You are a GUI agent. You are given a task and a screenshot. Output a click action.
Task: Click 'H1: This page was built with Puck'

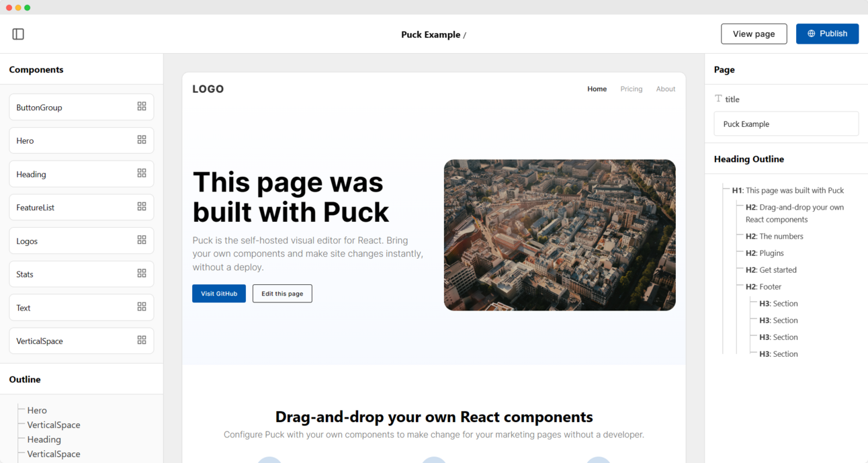[786, 190]
